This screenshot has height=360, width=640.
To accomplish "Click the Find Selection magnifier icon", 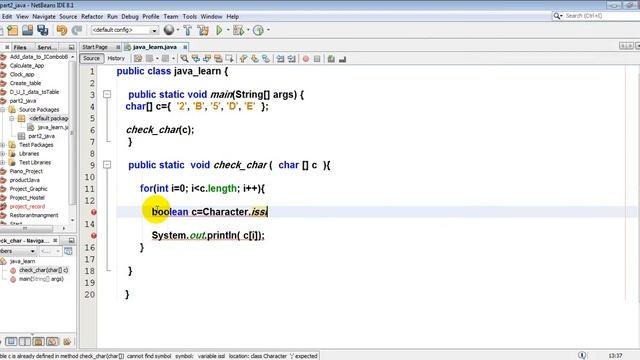I will click(184, 59).
